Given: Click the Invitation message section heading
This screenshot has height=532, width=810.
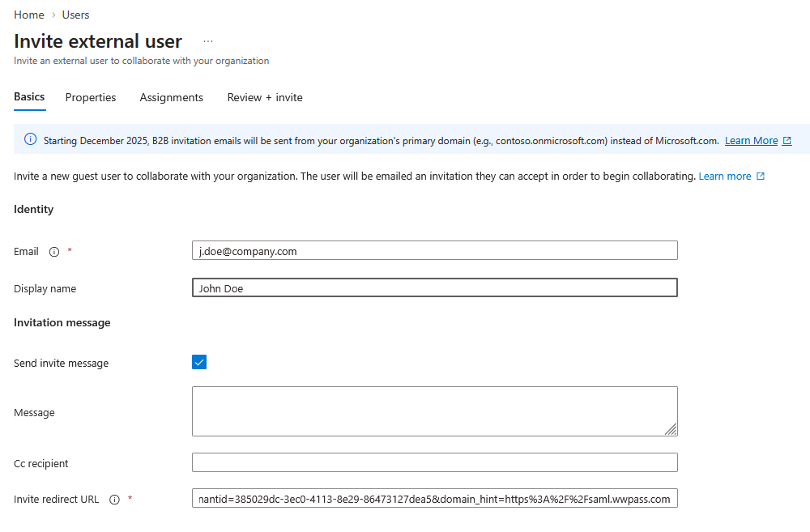Looking at the screenshot, I should point(62,323).
